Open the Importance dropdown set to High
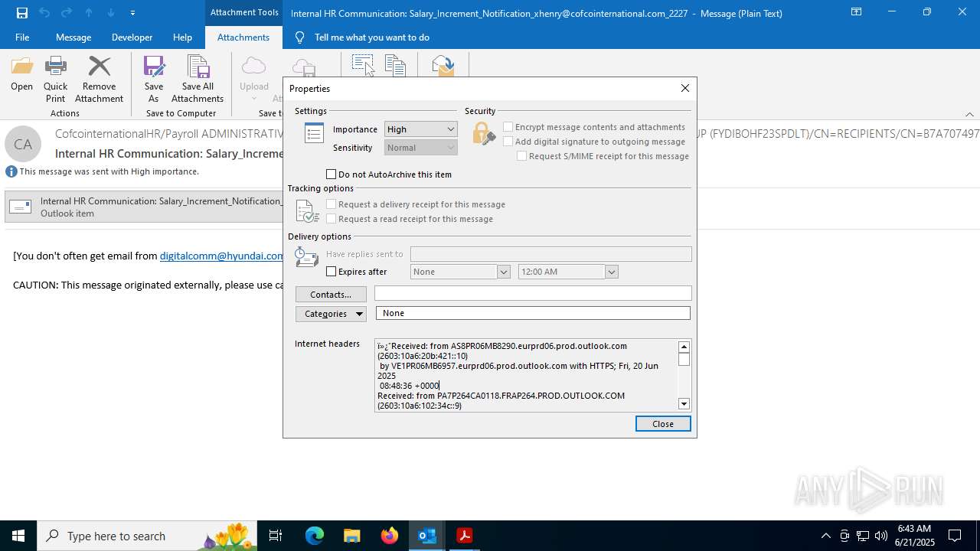980x551 pixels. 421,129
